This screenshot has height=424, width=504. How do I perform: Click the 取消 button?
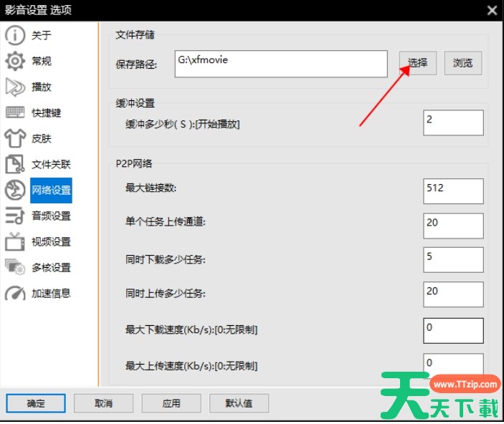pos(103,403)
